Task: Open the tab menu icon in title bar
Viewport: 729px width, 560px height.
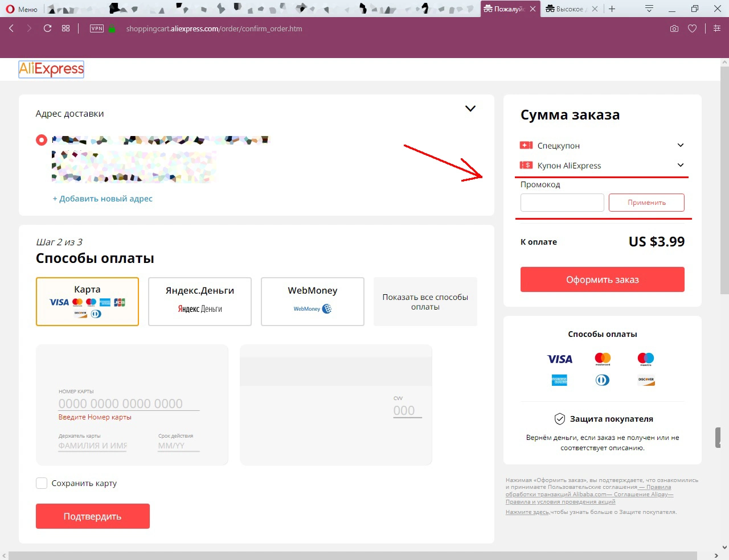Action: pos(649,9)
